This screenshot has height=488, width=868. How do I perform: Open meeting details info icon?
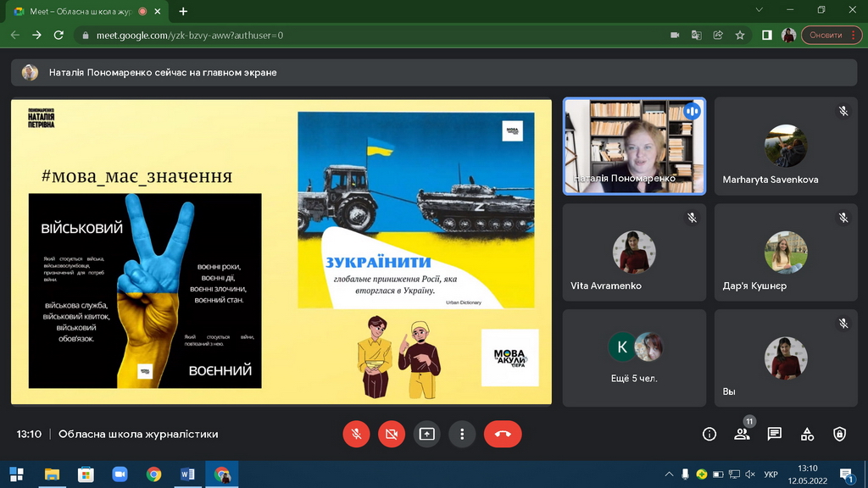click(709, 435)
